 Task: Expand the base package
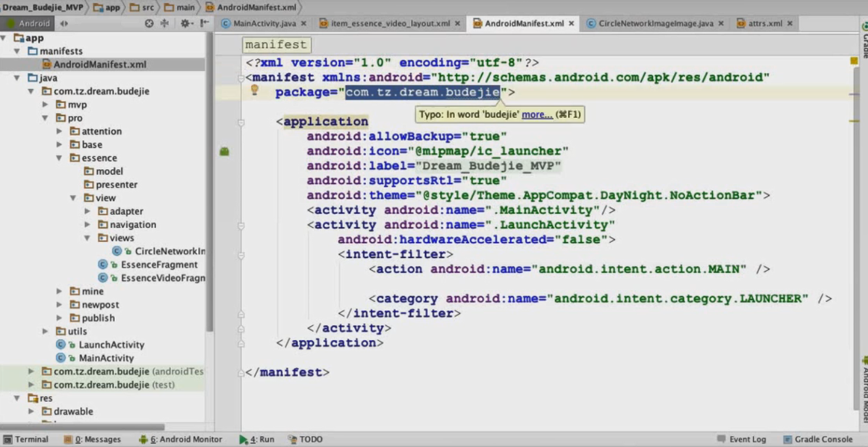click(59, 144)
